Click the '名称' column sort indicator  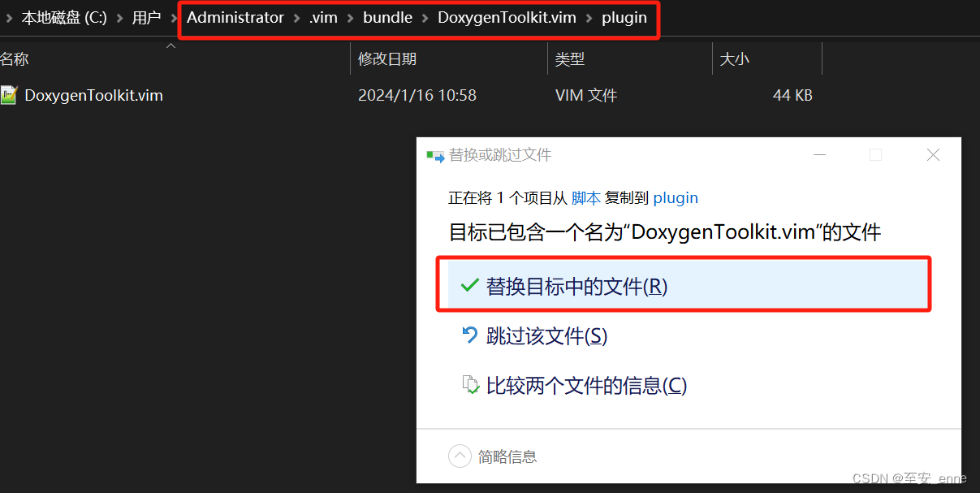point(171,47)
